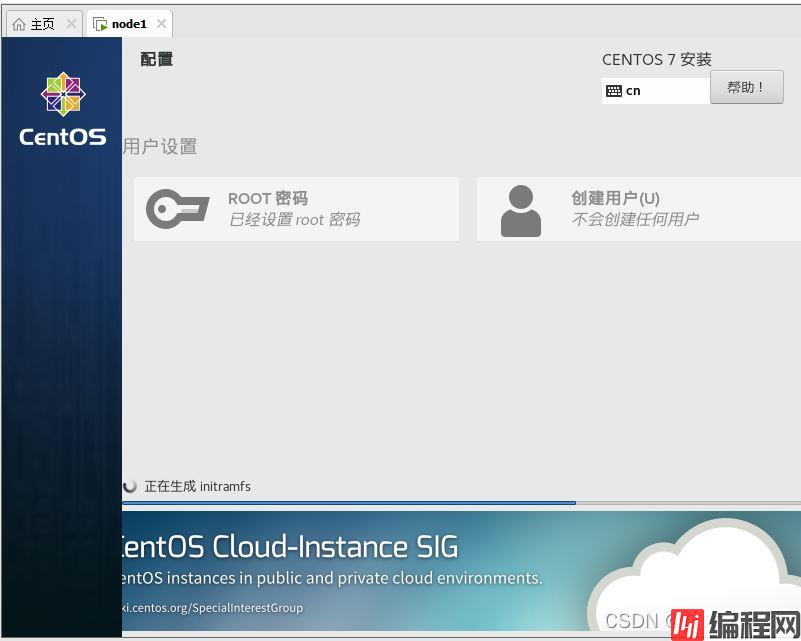Screen dimensions: 801x641
Task: Click the spinner icon beside 正在生成 initramfs
Action: point(130,486)
